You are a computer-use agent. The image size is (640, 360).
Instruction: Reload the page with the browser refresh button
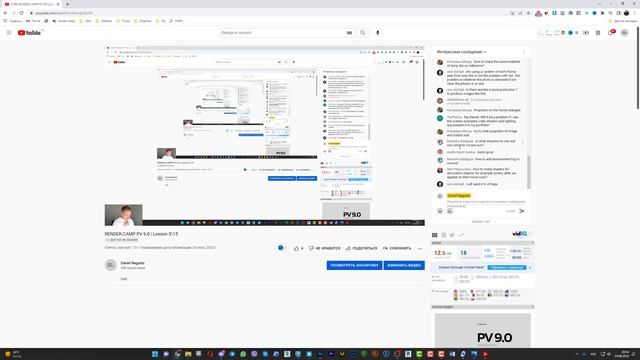click(x=21, y=13)
